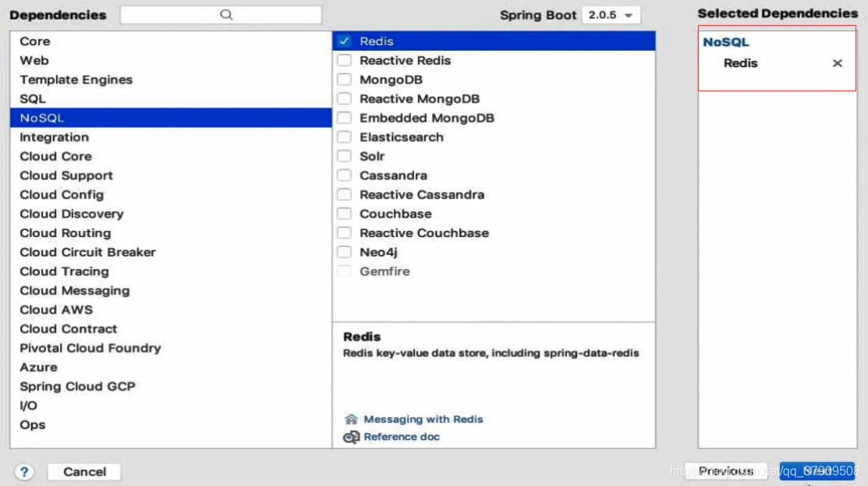Click the NoSQL heading in Selected Dependencies

726,42
